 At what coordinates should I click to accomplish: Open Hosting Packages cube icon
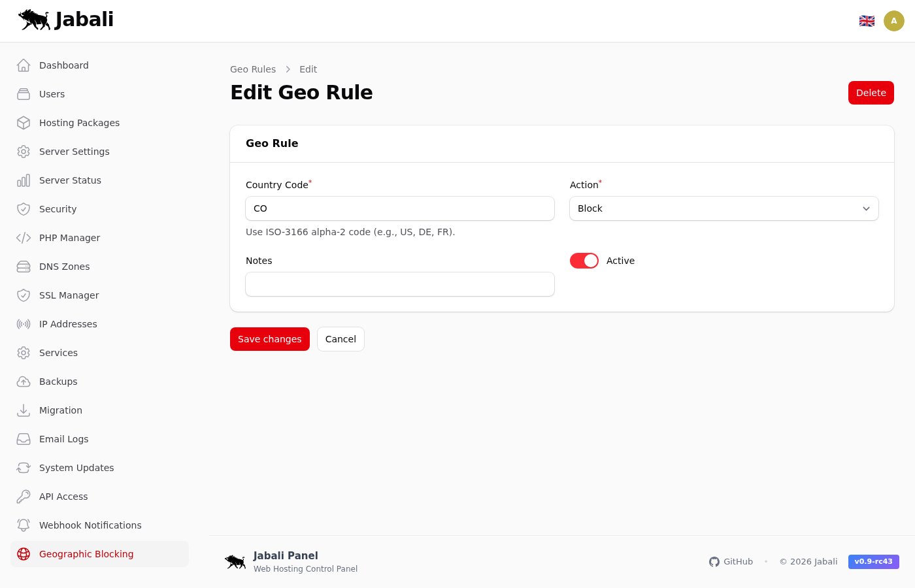(24, 123)
